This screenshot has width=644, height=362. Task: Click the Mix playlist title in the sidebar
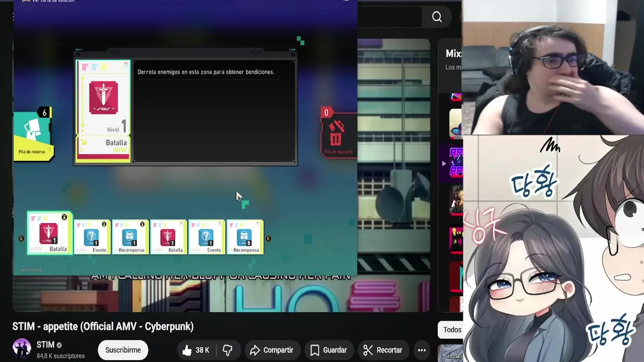[x=453, y=53]
